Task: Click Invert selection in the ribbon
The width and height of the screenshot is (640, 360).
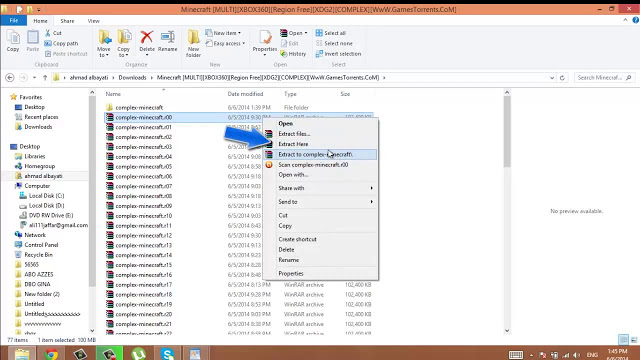Action: [338, 54]
